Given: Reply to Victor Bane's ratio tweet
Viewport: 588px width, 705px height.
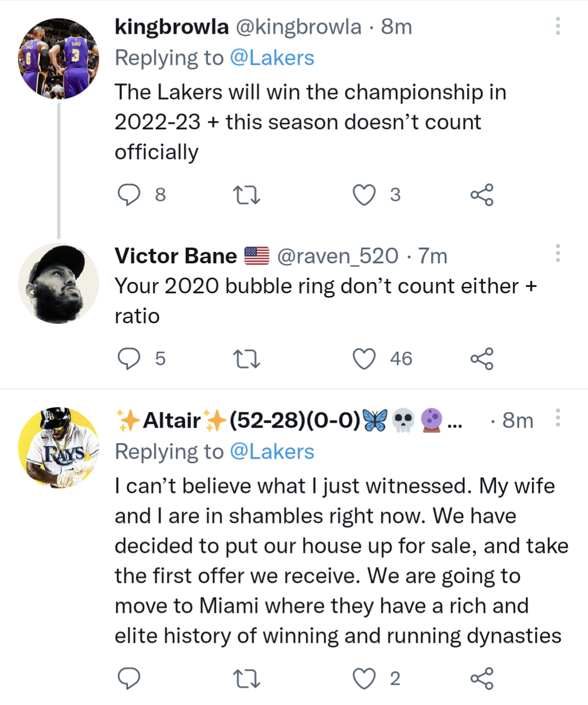Looking at the screenshot, I should click(x=130, y=359).
